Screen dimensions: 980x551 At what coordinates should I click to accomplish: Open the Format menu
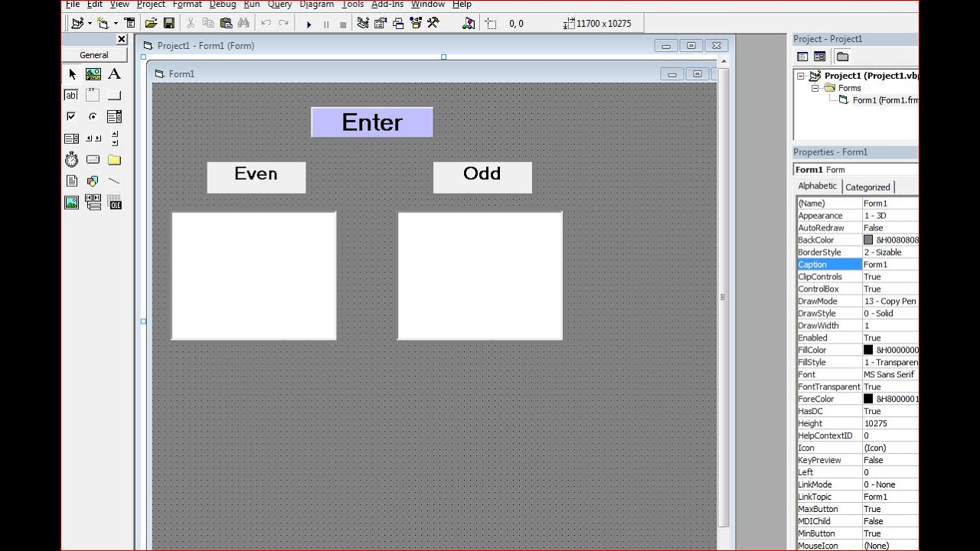click(187, 5)
